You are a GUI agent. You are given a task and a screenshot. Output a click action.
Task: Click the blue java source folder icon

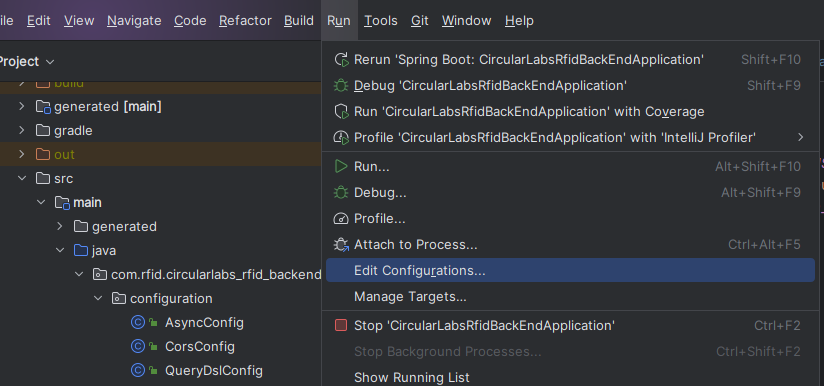80,251
